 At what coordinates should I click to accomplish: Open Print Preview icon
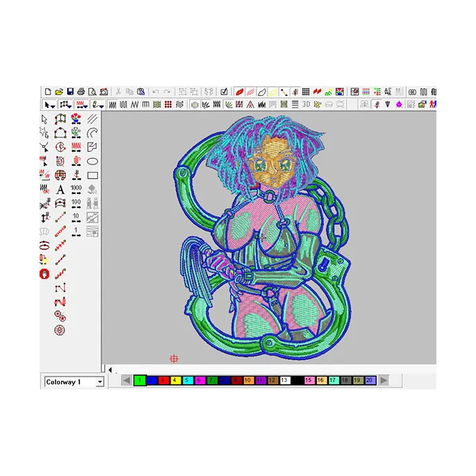coord(92,92)
